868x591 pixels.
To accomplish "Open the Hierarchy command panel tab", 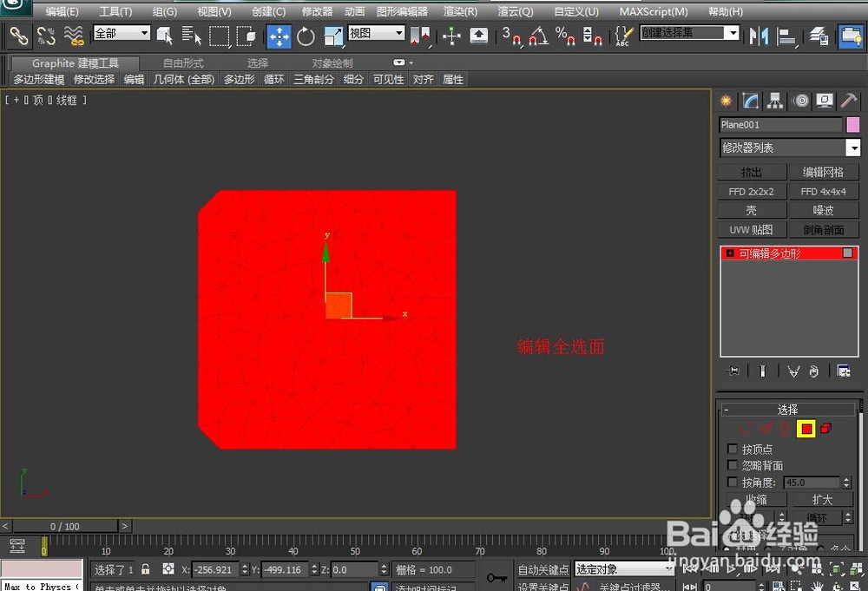I will pos(775,101).
